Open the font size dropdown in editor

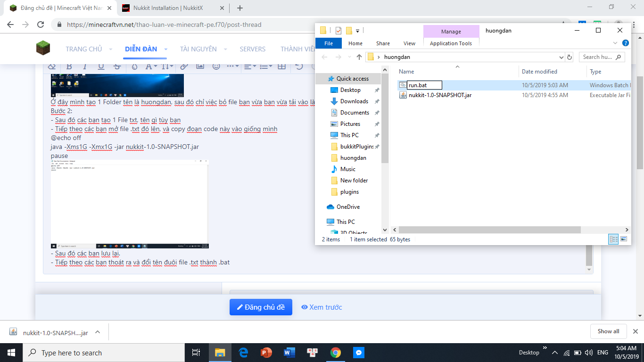tap(167, 66)
